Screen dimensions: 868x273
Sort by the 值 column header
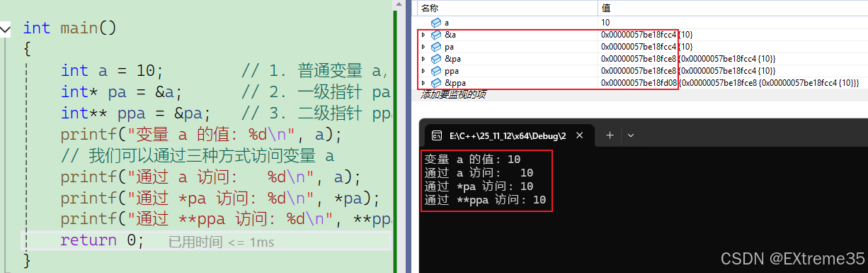tap(606, 8)
